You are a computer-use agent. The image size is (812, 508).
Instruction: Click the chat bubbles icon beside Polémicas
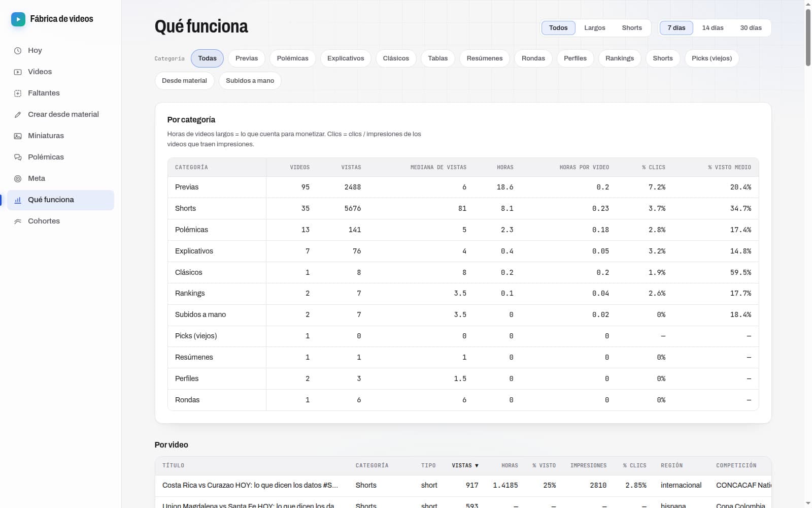(x=18, y=157)
